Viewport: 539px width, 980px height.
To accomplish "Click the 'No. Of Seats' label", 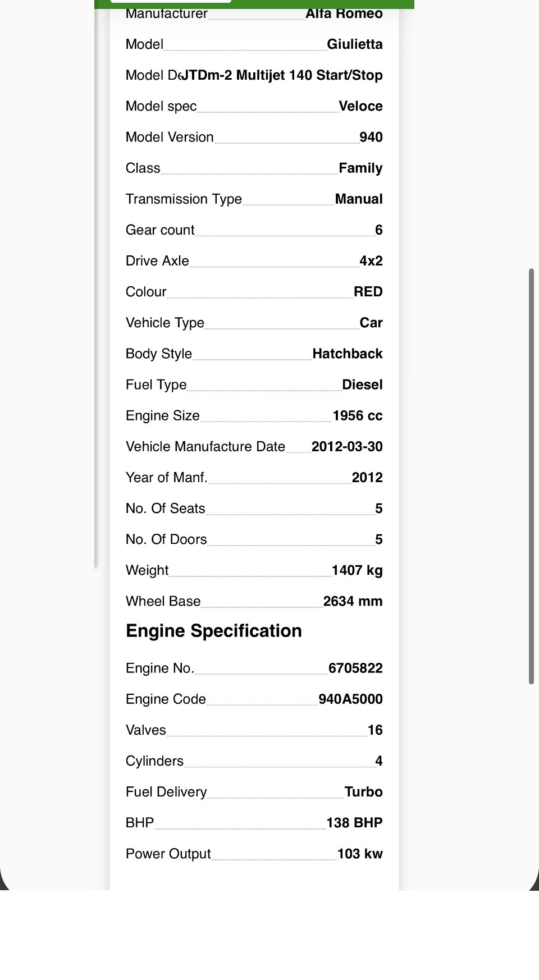I will point(166,508).
